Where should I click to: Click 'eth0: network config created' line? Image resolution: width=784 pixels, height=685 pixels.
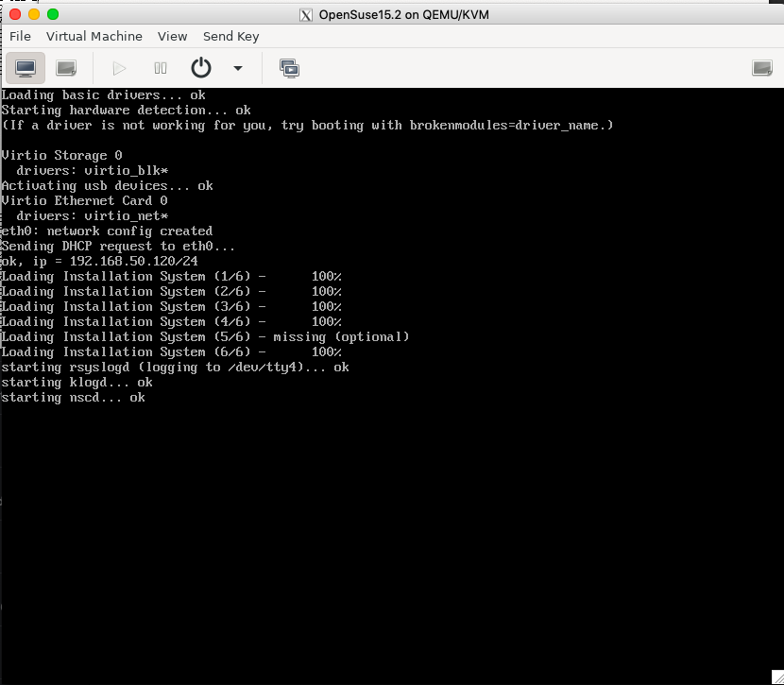(107, 231)
